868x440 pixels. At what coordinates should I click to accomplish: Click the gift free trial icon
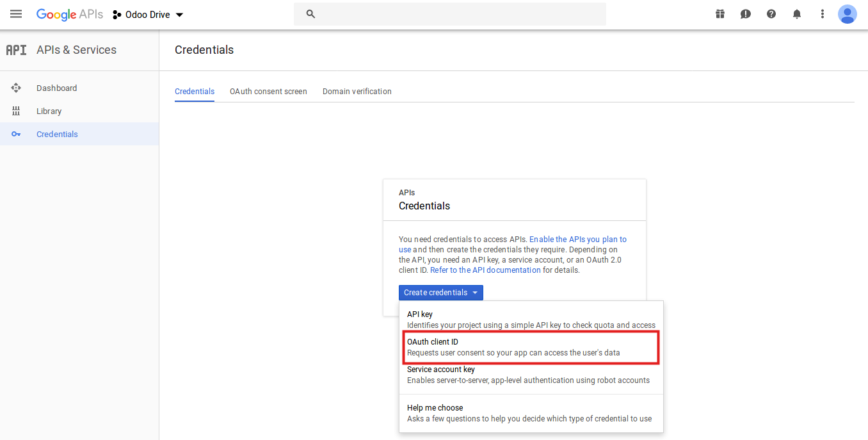click(720, 14)
